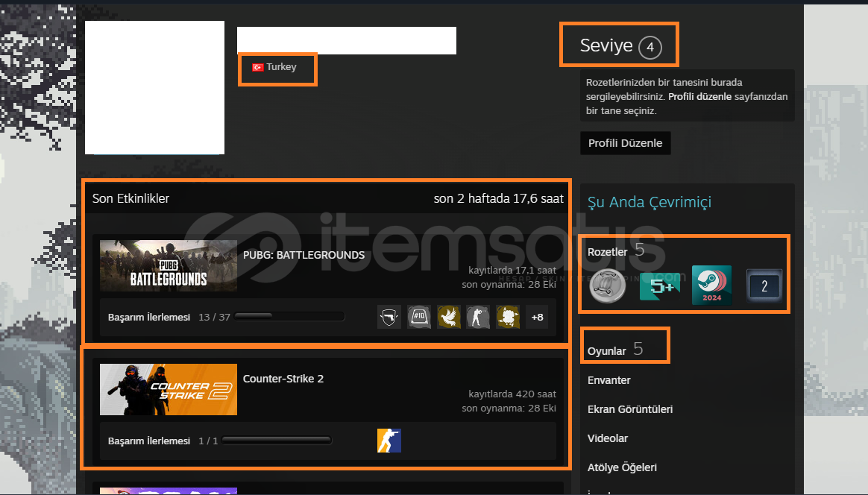Click the Turkey country label
Viewport: 868px width, 495px height.
281,67
